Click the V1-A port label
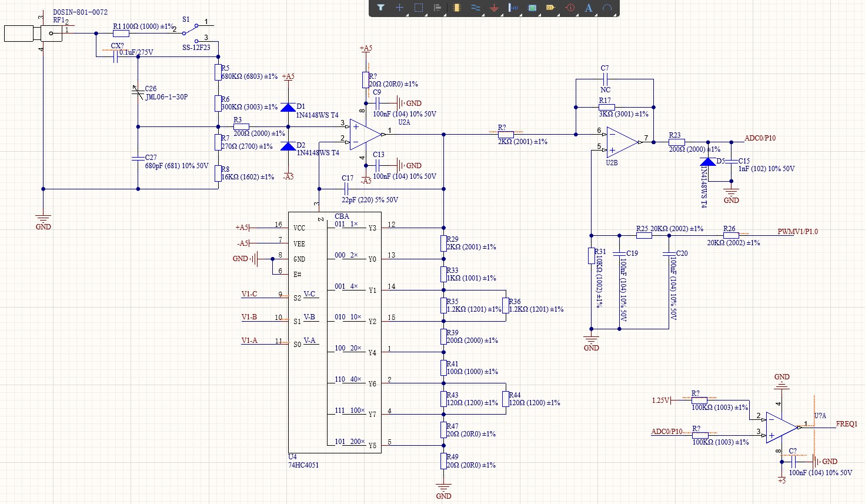The height and width of the screenshot is (504, 865). pos(249,341)
